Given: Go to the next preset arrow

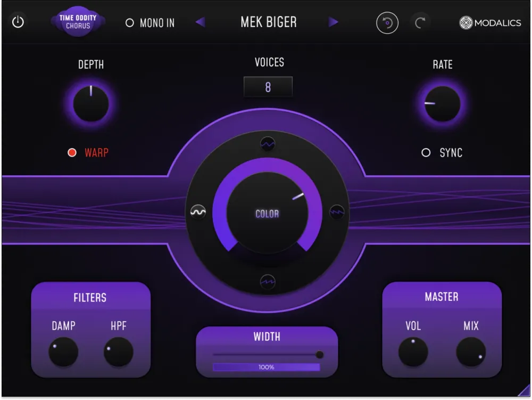Looking at the screenshot, I should click(x=333, y=22).
